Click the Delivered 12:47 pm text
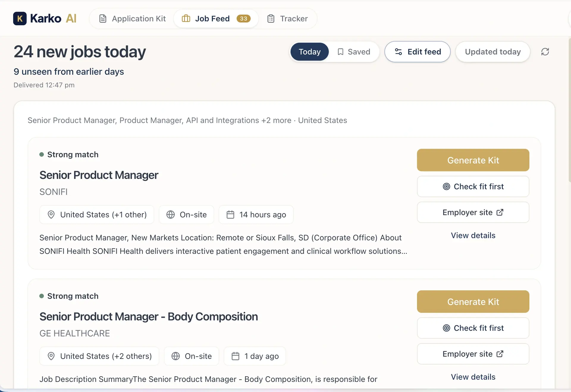Image resolution: width=571 pixels, height=392 pixels. tap(44, 85)
